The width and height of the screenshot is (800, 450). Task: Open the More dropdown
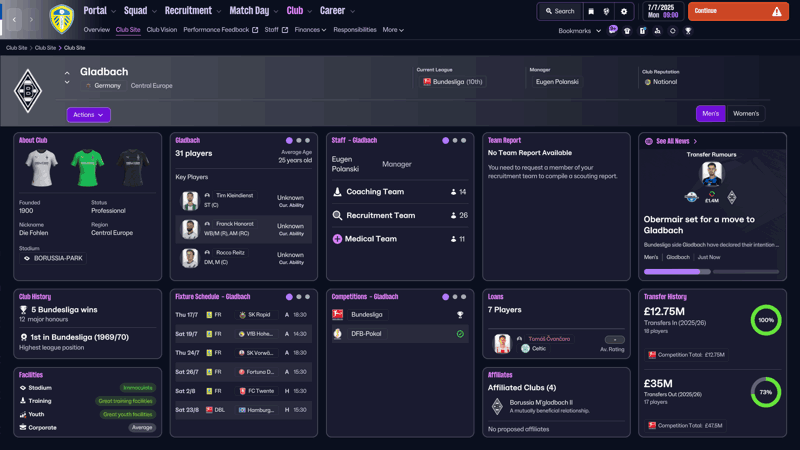tap(393, 30)
